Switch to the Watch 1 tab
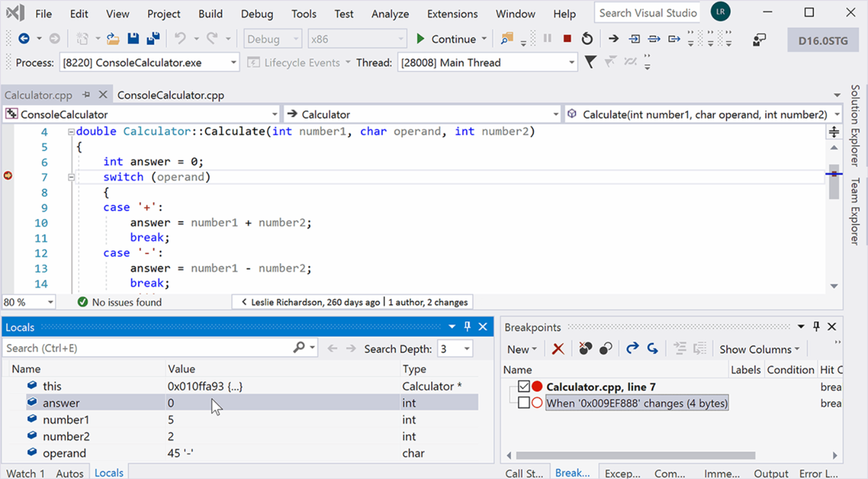868x479 pixels. [x=25, y=473]
